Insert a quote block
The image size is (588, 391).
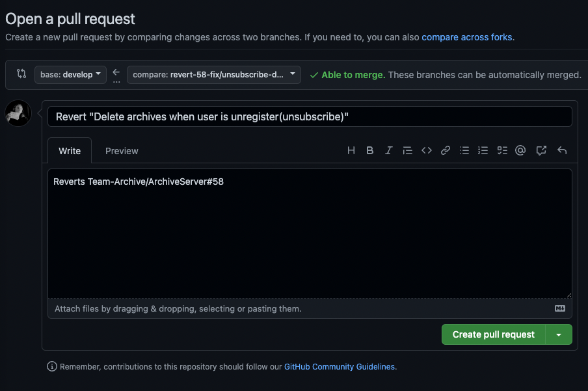click(x=407, y=150)
